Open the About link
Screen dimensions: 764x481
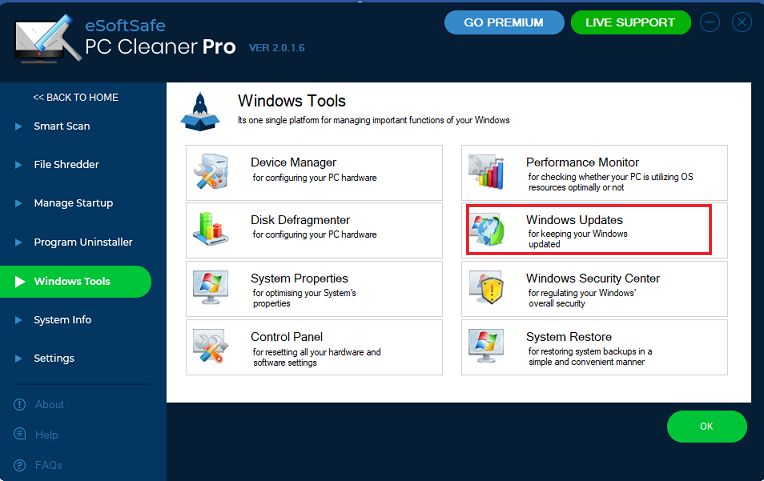point(49,404)
